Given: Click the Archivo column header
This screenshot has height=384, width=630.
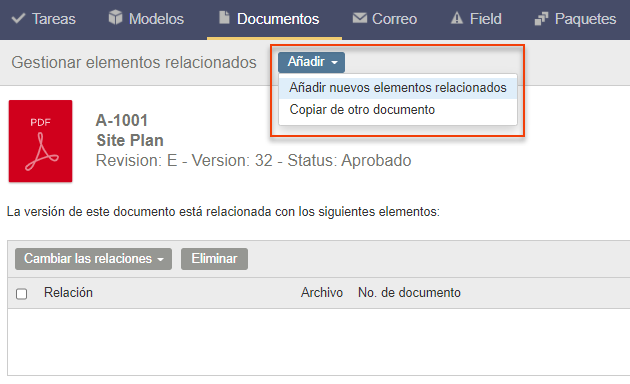Looking at the screenshot, I should click(x=322, y=292).
